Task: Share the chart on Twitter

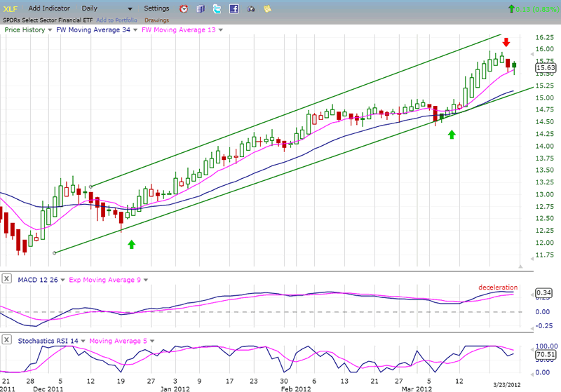Action: [x=217, y=9]
